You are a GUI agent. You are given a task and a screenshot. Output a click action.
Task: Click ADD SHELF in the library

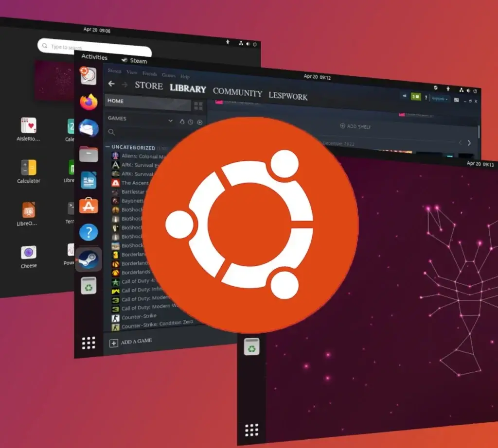coord(356,126)
